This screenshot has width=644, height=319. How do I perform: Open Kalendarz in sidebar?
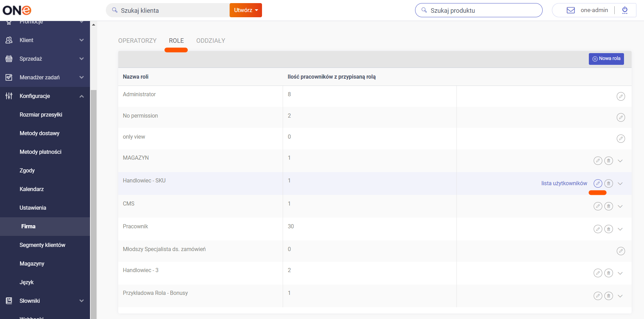[32, 189]
